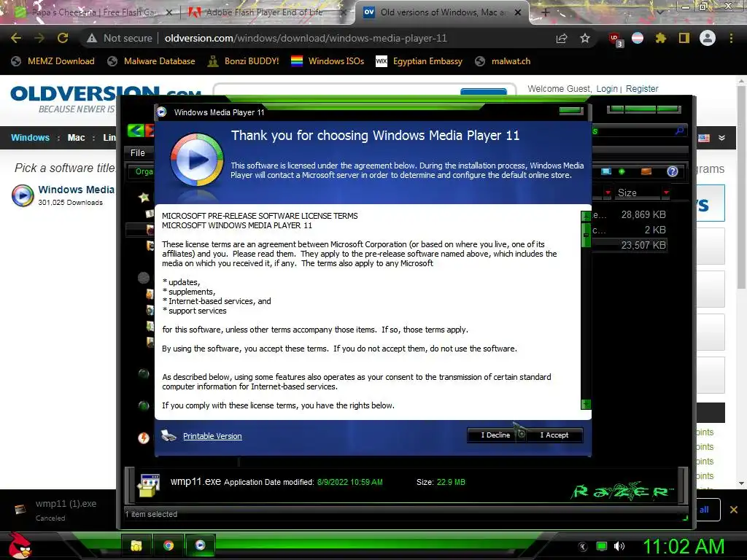Click I Accept in the license dialog
Image resolution: width=747 pixels, height=560 pixels.
click(x=554, y=435)
